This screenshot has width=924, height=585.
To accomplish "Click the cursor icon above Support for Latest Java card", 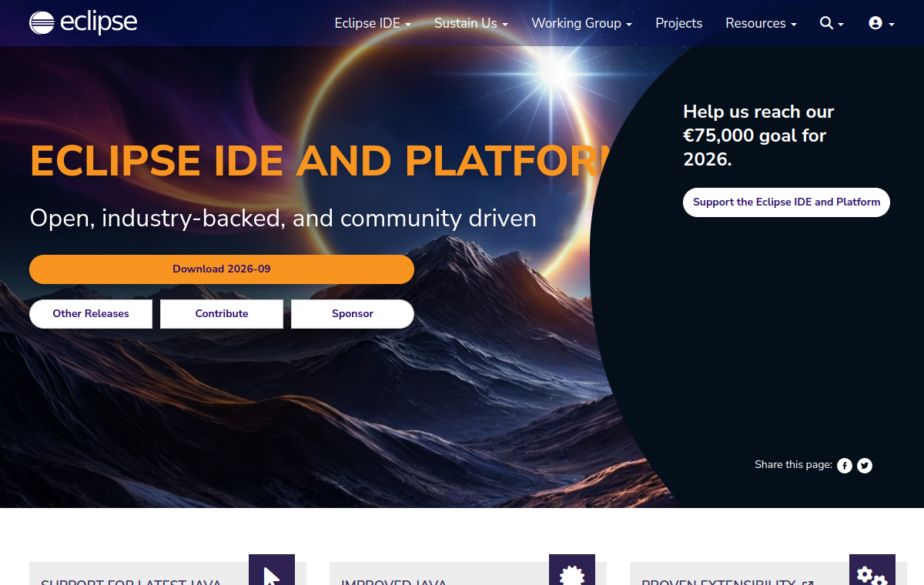I will [x=272, y=570].
